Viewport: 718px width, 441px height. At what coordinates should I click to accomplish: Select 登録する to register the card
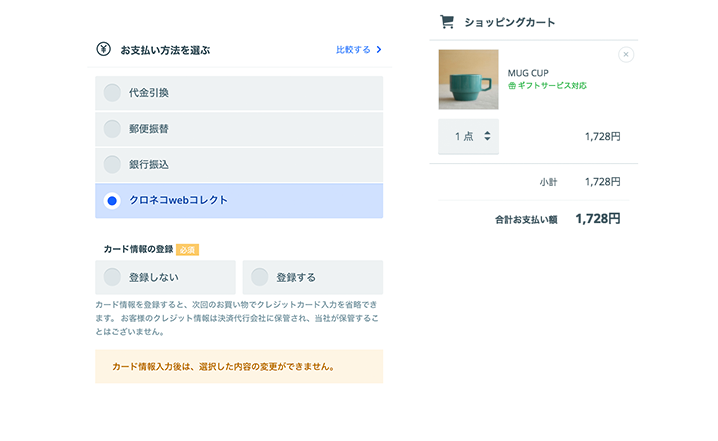pos(260,277)
